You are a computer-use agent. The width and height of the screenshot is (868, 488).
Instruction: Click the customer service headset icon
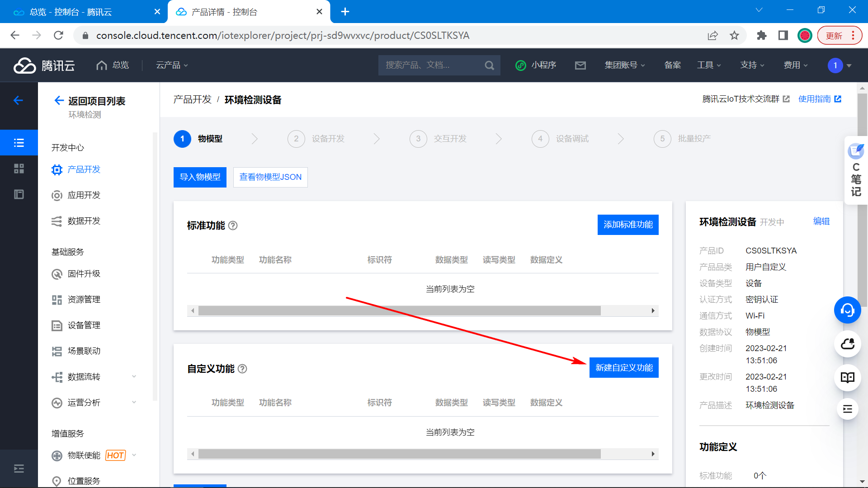847,310
